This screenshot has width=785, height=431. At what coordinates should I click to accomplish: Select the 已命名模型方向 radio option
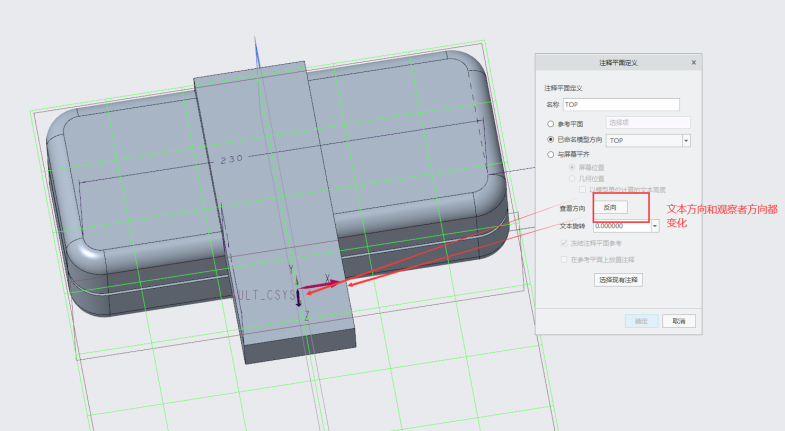(549, 140)
